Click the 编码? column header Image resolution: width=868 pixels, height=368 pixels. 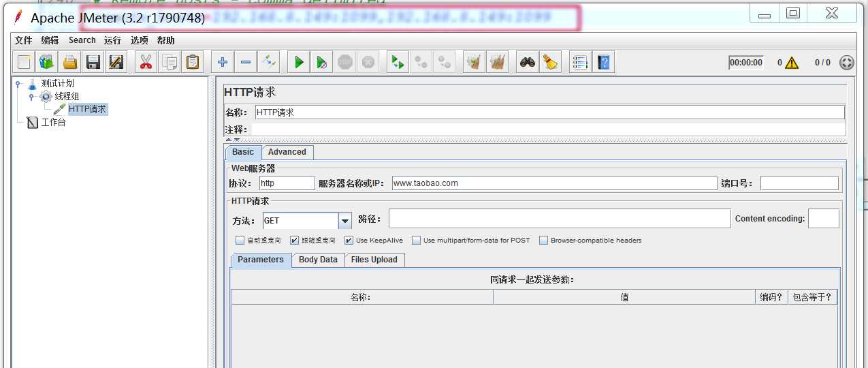[x=771, y=297]
